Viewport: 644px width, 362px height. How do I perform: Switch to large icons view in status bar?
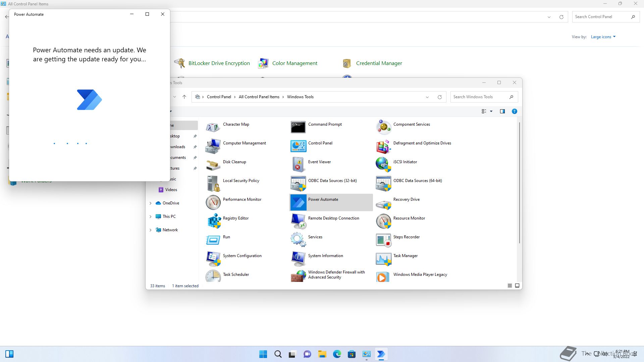(517, 286)
